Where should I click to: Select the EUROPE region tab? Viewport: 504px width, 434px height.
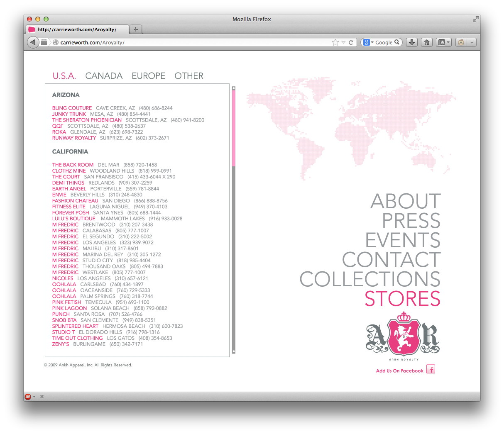pyautogui.click(x=149, y=76)
